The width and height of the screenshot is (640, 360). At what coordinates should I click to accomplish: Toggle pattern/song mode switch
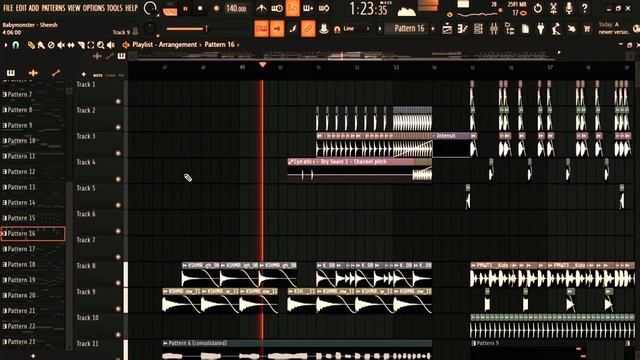[x=170, y=9]
